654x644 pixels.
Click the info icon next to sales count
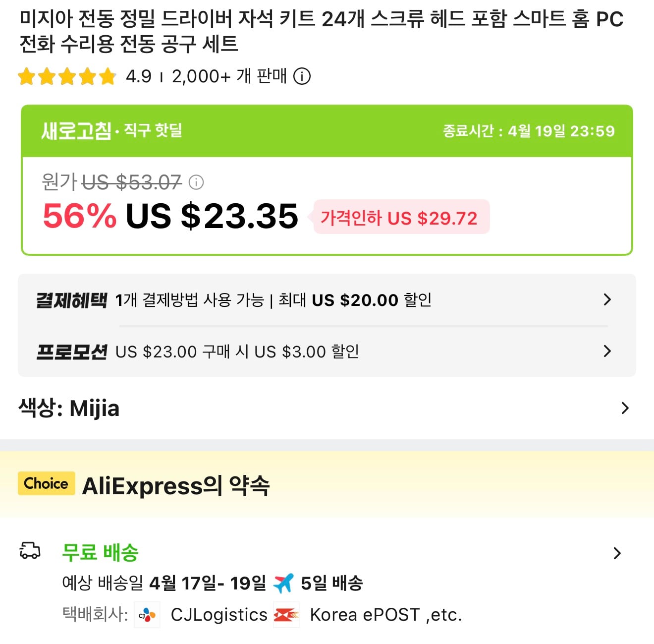point(303,76)
